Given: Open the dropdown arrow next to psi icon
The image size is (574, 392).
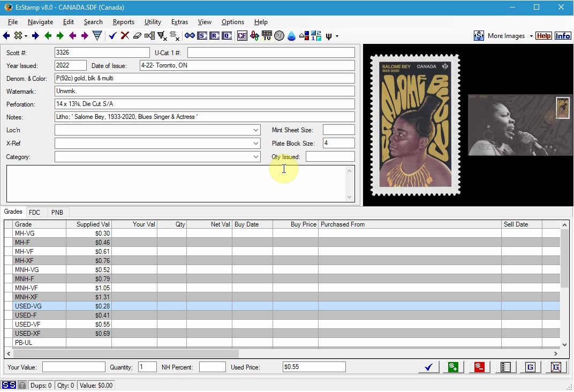Looking at the screenshot, I should pyautogui.click(x=337, y=36).
